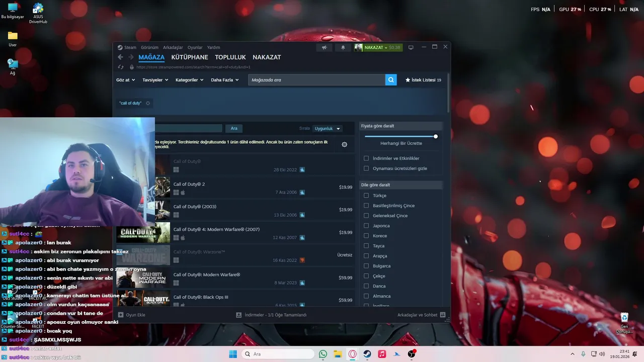Tick the Arapça language checkbox
This screenshot has height=362, width=644.
coord(366,256)
